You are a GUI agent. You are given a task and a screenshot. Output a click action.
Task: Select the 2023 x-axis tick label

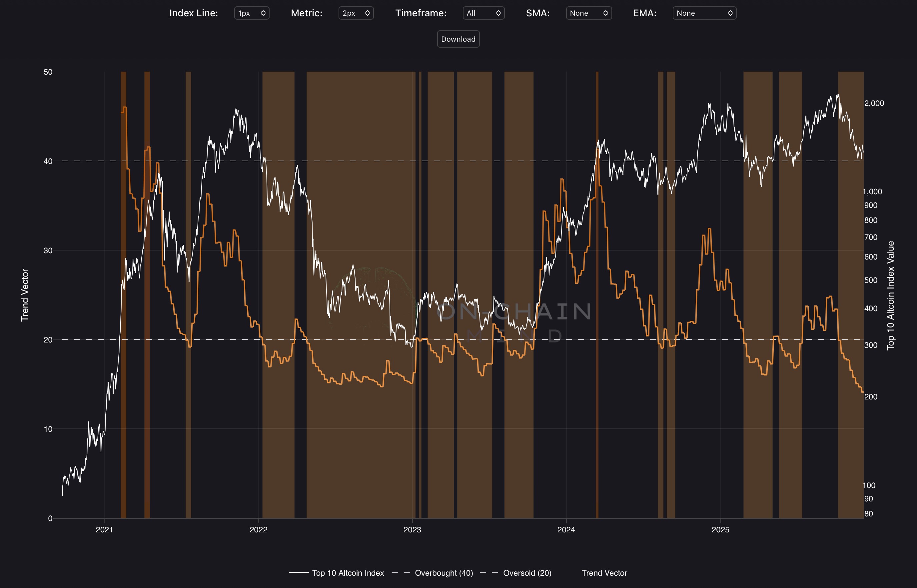tap(412, 530)
